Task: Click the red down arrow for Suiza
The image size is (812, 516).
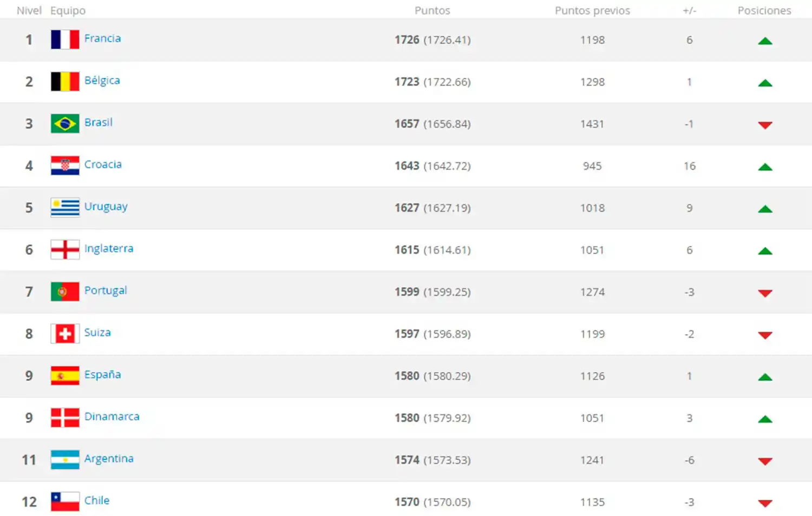Action: point(765,335)
